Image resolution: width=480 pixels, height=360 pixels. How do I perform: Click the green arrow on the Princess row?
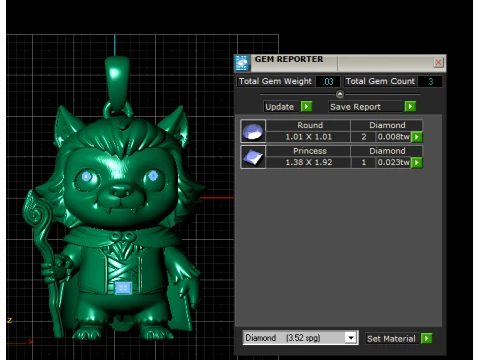click(417, 162)
